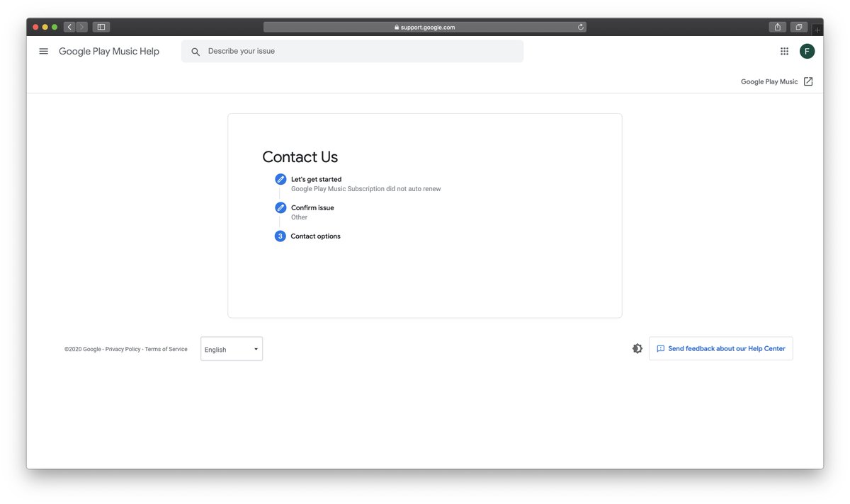The height and width of the screenshot is (504, 850).
Task: Focus the Describe your issue search field
Action: click(352, 51)
